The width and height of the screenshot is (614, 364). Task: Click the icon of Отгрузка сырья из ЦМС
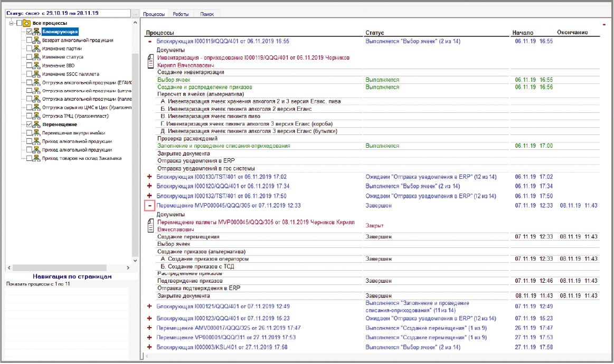(x=36, y=107)
